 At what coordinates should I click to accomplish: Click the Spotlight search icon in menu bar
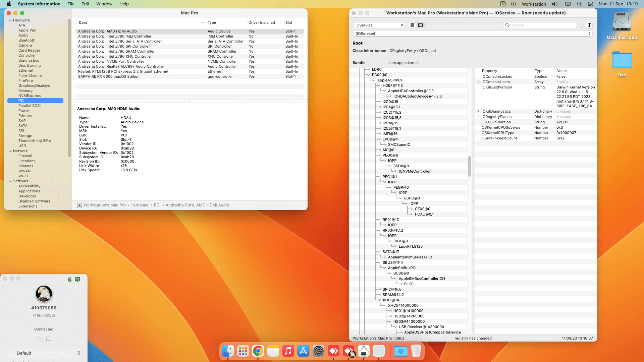pos(579,4)
